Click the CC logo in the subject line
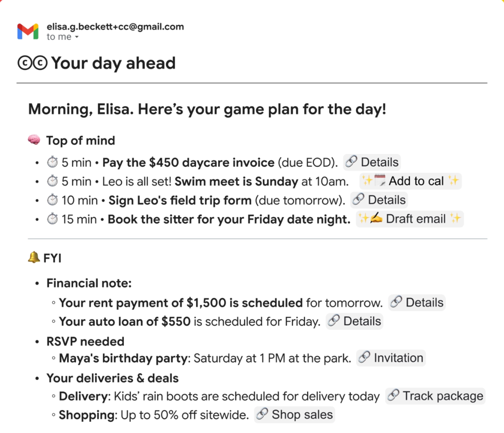 click(32, 64)
